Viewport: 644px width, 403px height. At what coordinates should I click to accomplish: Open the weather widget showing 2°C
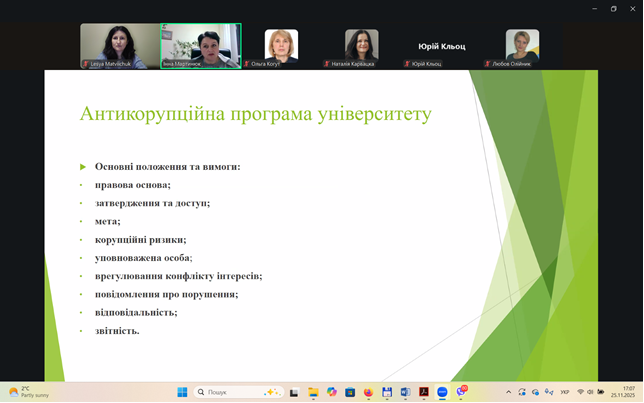(x=28, y=392)
